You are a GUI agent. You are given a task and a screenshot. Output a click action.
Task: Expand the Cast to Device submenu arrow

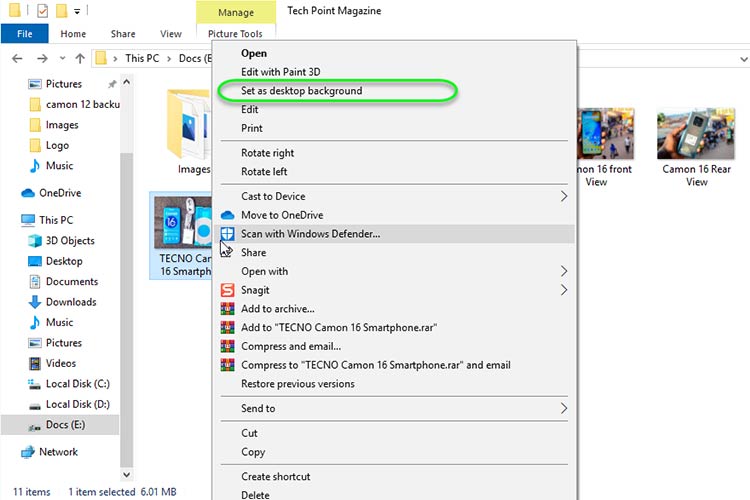coord(564,196)
